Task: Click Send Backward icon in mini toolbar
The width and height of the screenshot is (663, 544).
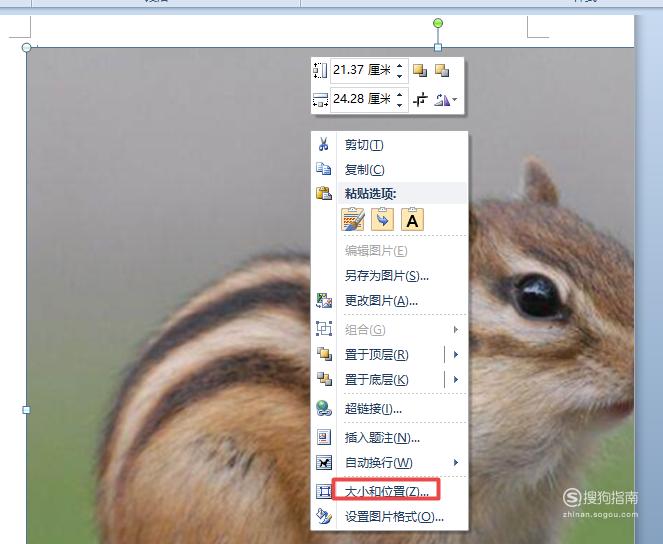Action: [x=442, y=70]
